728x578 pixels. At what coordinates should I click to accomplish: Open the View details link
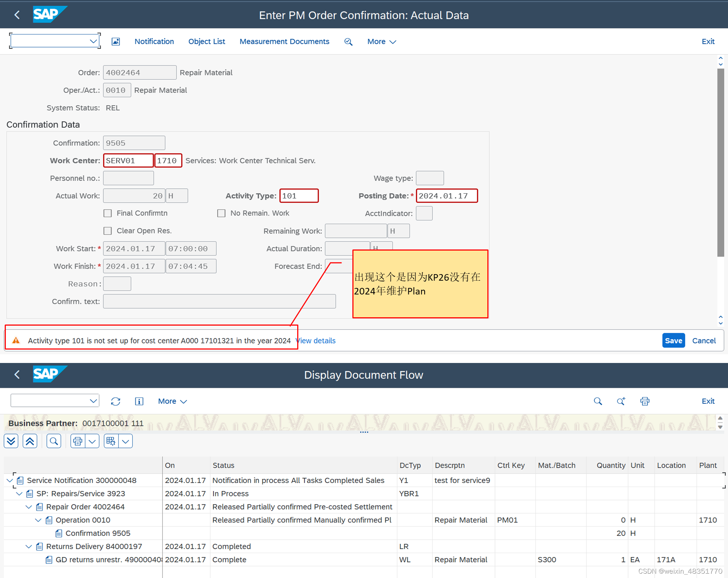click(316, 340)
